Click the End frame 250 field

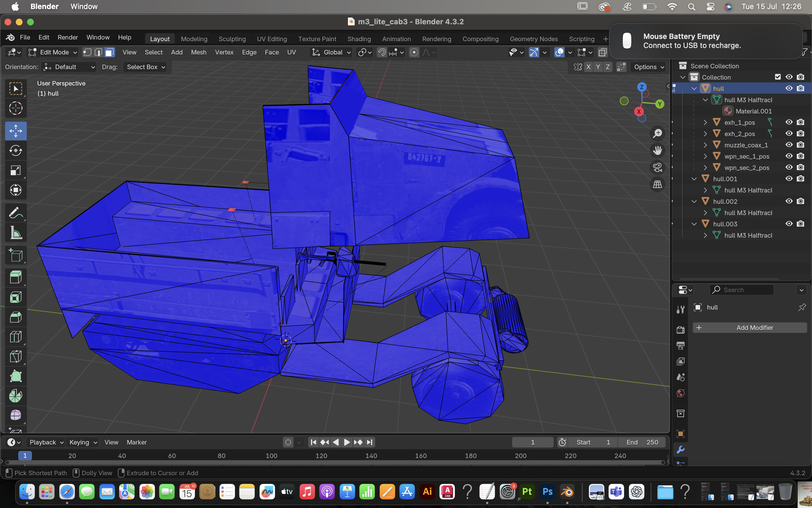pos(642,442)
